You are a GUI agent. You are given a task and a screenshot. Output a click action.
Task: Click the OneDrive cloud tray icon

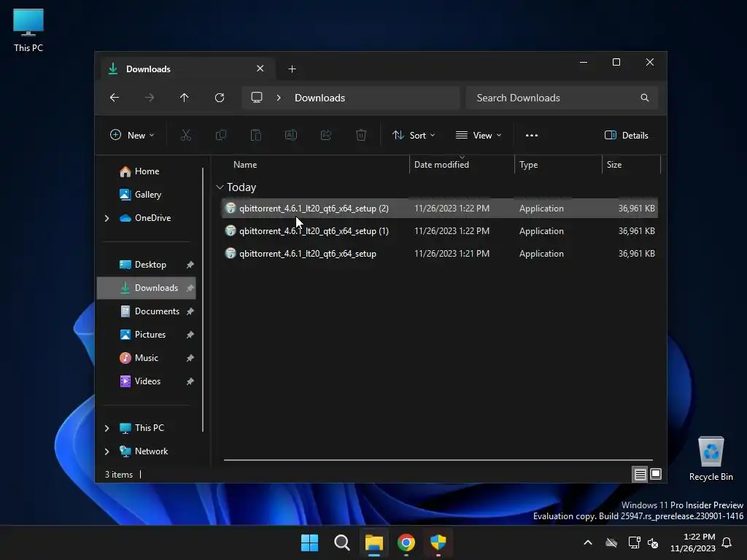click(611, 542)
